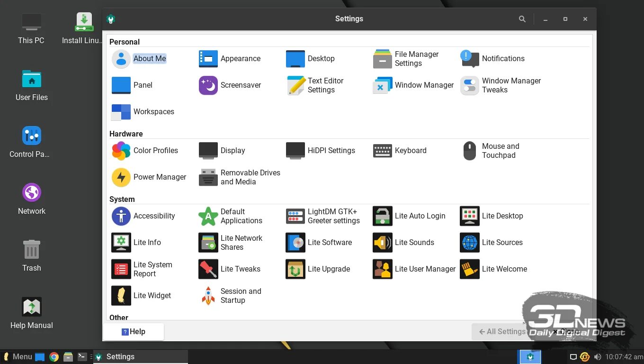
Task: Open Session and Startup rocket icon
Action: 208,296
